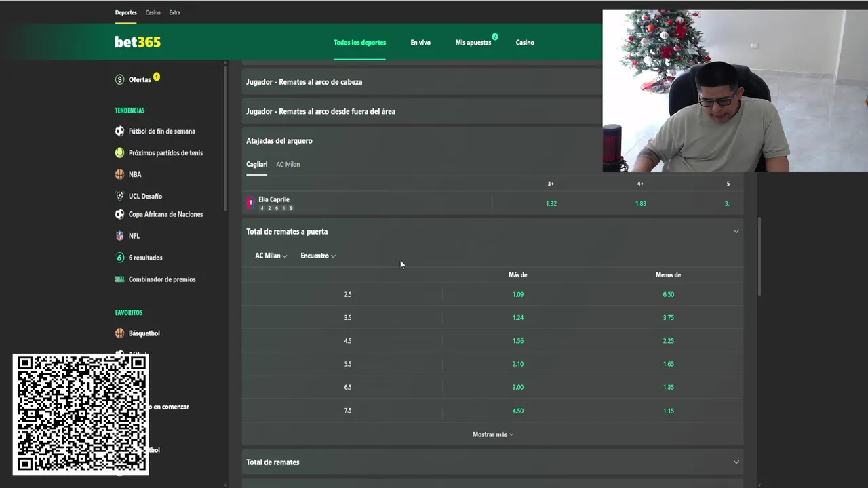The height and width of the screenshot is (488, 868).
Task: Open the Encuentro period dropdown
Action: tap(318, 256)
